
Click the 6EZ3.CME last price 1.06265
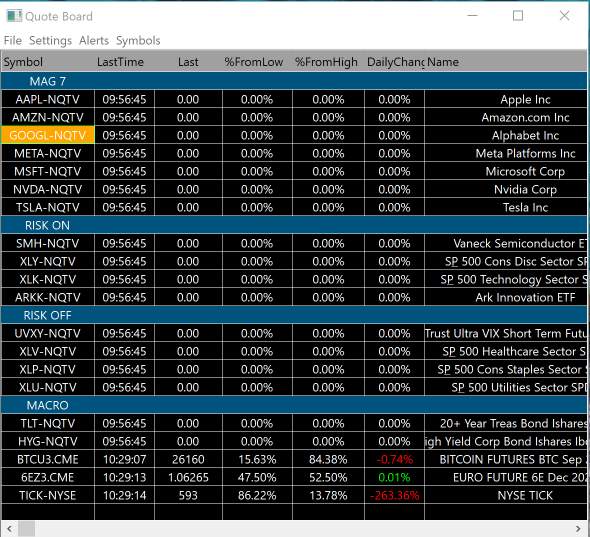point(188,477)
